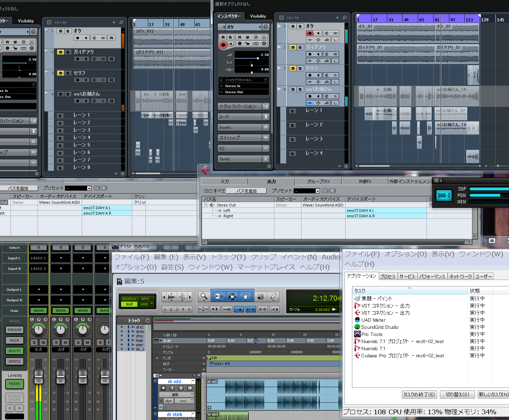Select the Pro Tools Grabber hand tool

coord(246,297)
